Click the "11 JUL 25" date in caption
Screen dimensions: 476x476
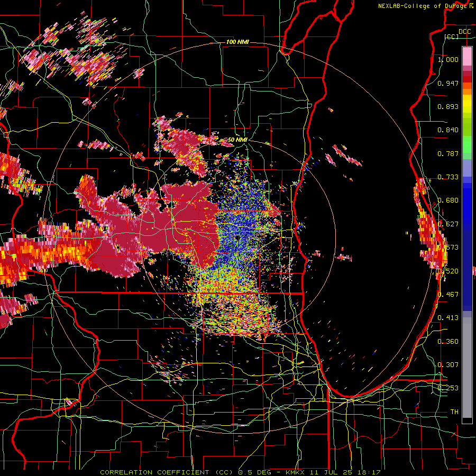(331, 472)
